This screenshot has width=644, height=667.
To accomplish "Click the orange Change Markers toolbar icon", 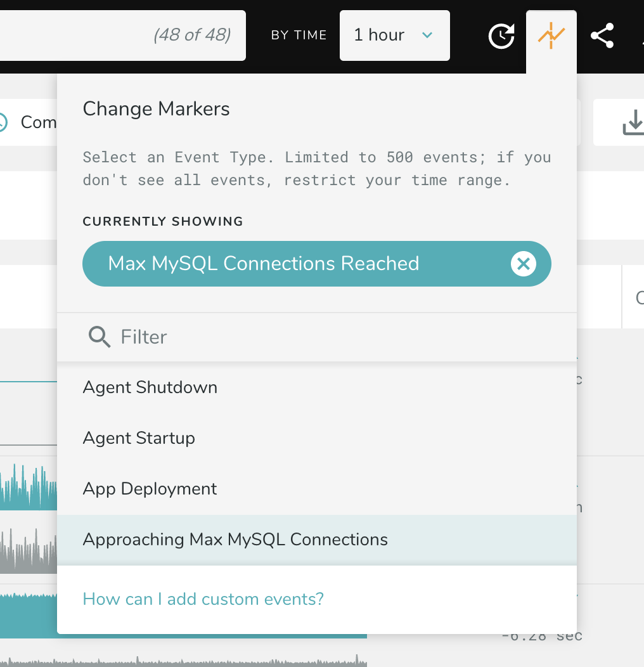I will 551,36.
